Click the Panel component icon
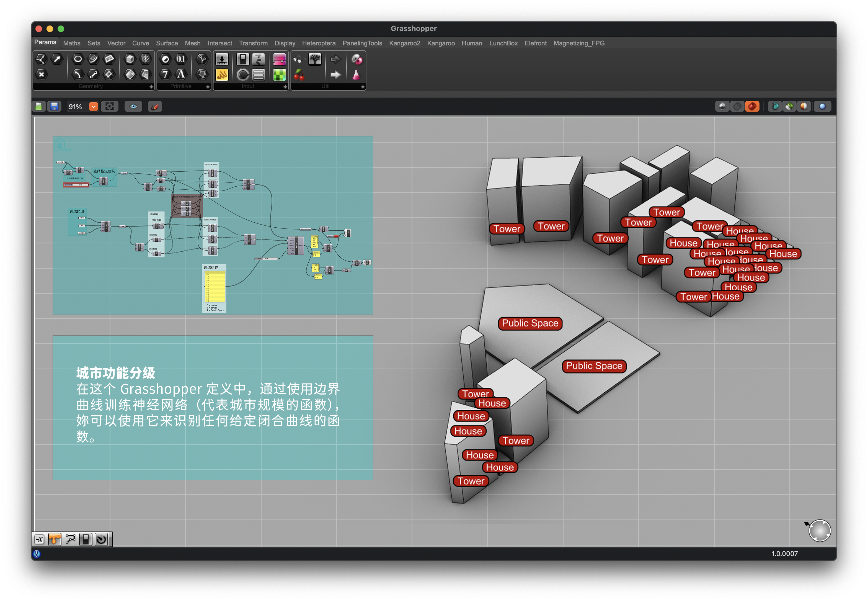This screenshot has height=602, width=868. (x=222, y=75)
